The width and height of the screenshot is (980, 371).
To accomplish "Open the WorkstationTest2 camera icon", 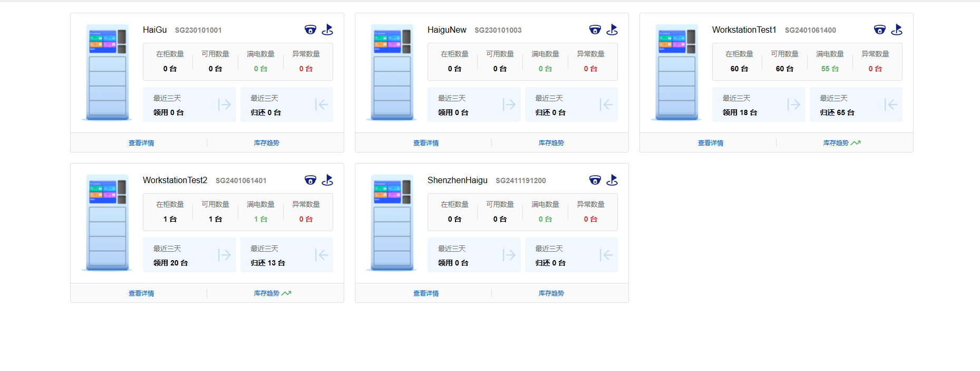I will coord(311,180).
